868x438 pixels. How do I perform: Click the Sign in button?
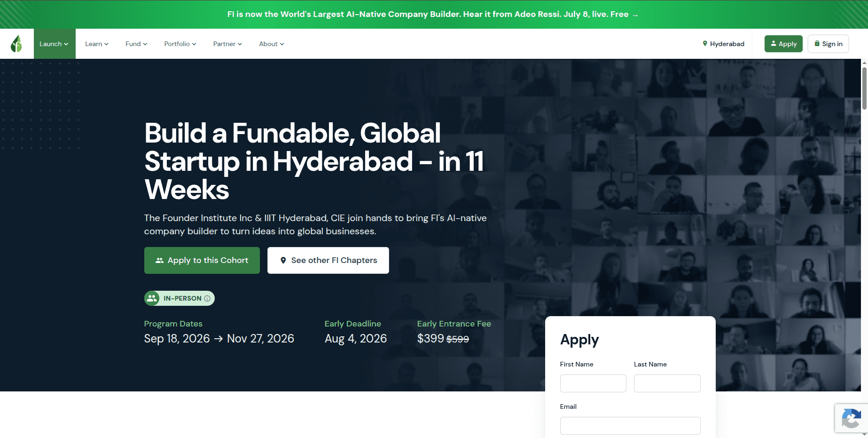click(828, 44)
